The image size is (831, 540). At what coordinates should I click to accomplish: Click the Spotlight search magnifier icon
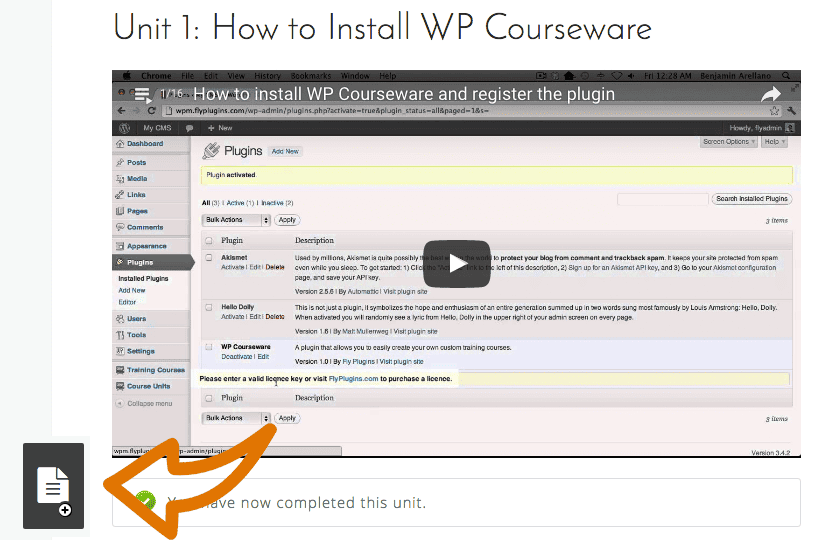pyautogui.click(x=786, y=76)
